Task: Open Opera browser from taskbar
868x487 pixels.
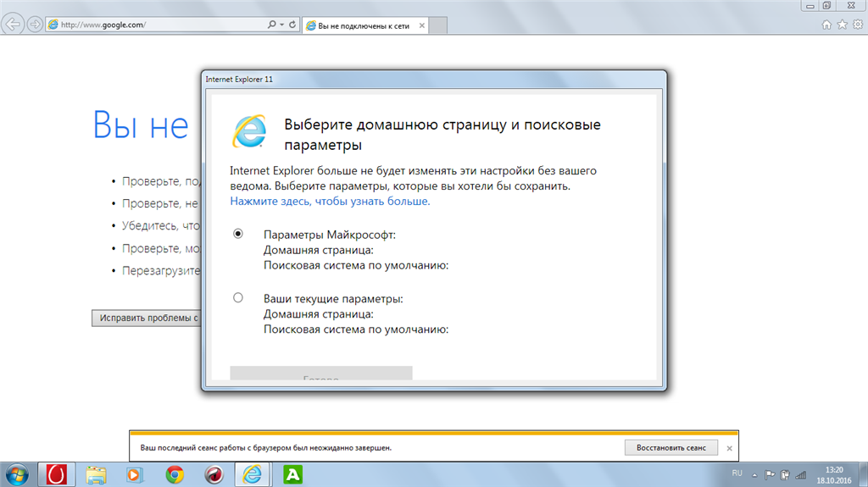Action: point(56,475)
